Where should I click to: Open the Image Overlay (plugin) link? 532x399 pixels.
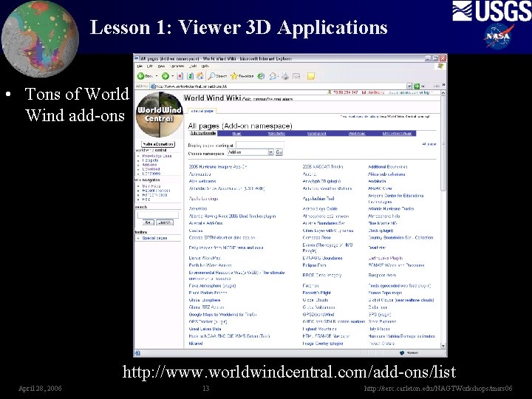click(323, 344)
